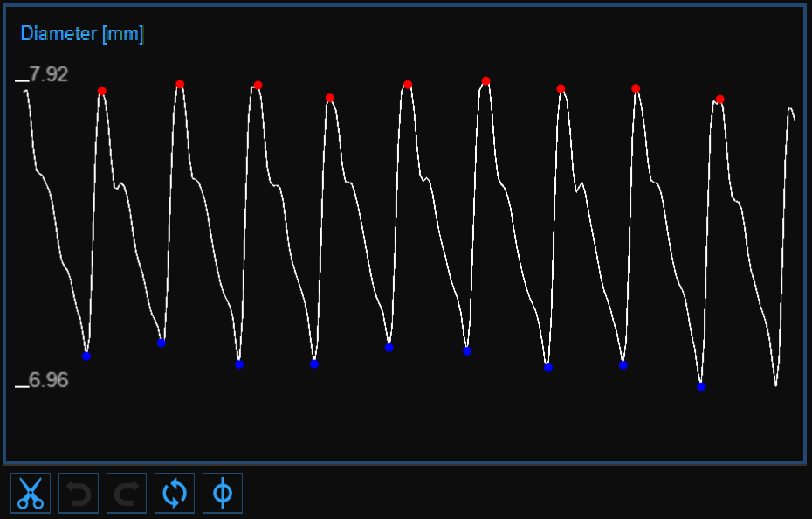Click the Diameter [mm] chart title
Viewport: 812px width, 519px height.
point(82,34)
